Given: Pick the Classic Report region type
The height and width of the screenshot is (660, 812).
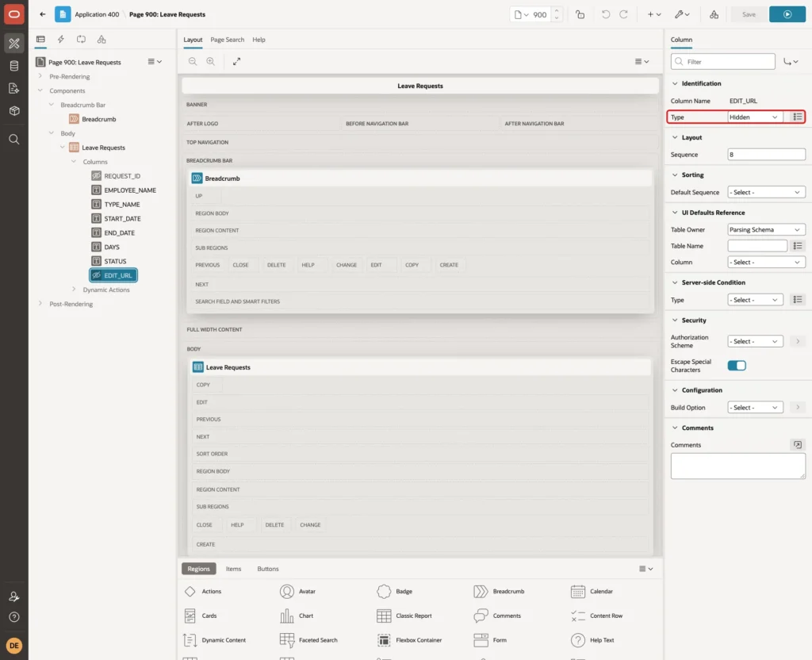Looking at the screenshot, I should tap(404, 616).
